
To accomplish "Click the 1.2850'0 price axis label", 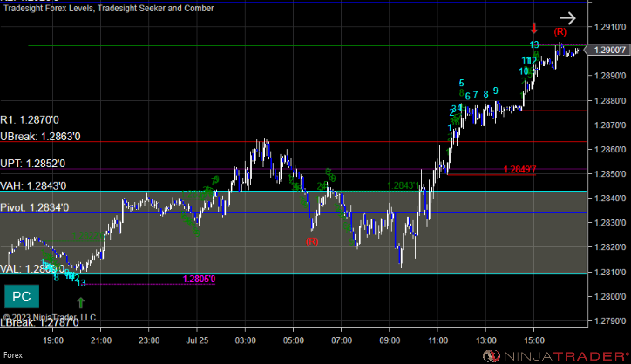I will 610,174.
